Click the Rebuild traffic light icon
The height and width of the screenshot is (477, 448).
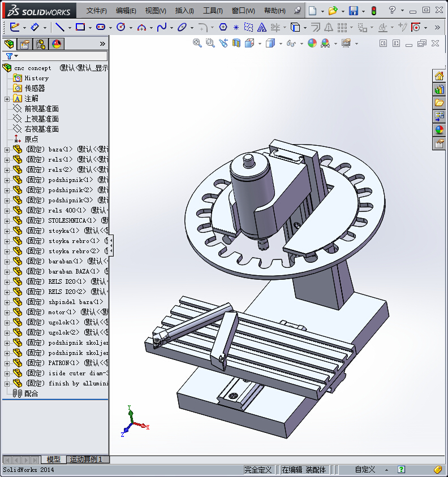click(x=374, y=11)
